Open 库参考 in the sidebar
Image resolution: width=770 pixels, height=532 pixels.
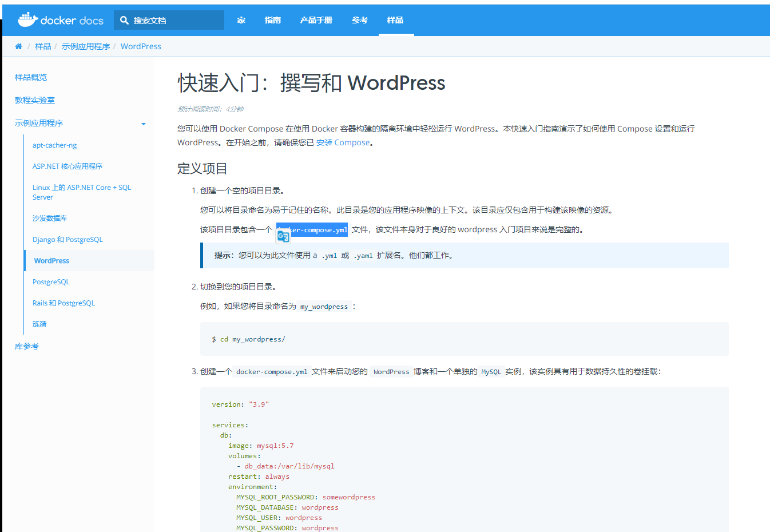point(27,347)
